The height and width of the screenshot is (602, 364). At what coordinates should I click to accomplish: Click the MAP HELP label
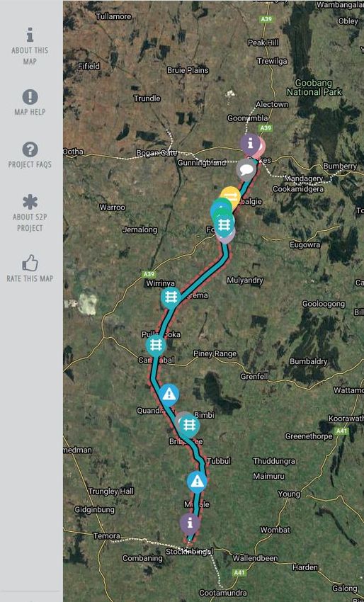pyautogui.click(x=30, y=112)
